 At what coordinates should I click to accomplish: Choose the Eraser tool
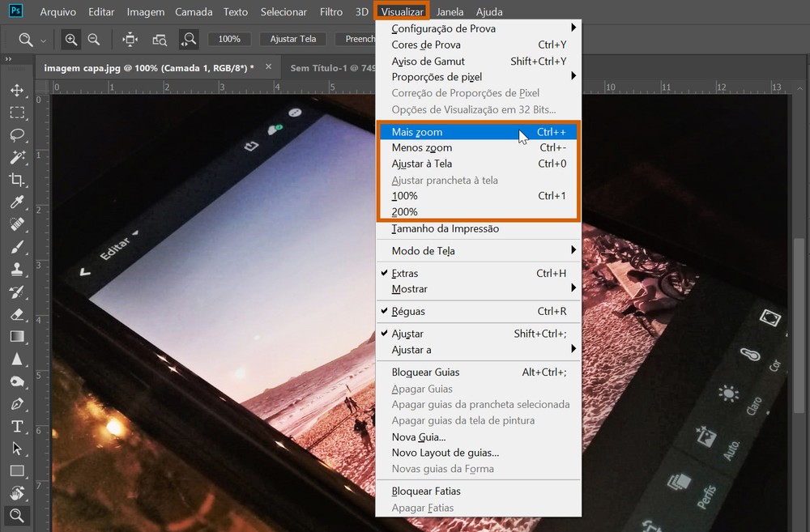[16, 314]
